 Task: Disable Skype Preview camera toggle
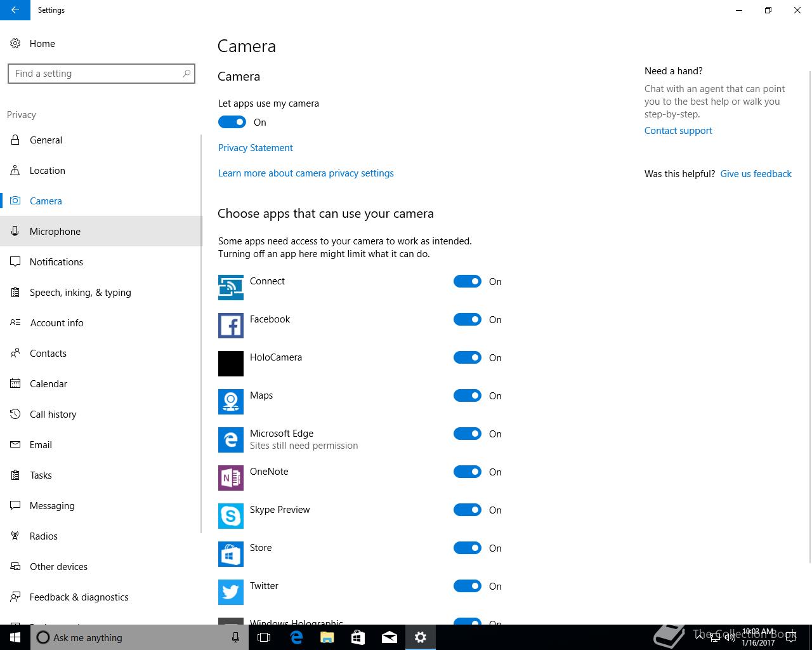pos(468,510)
